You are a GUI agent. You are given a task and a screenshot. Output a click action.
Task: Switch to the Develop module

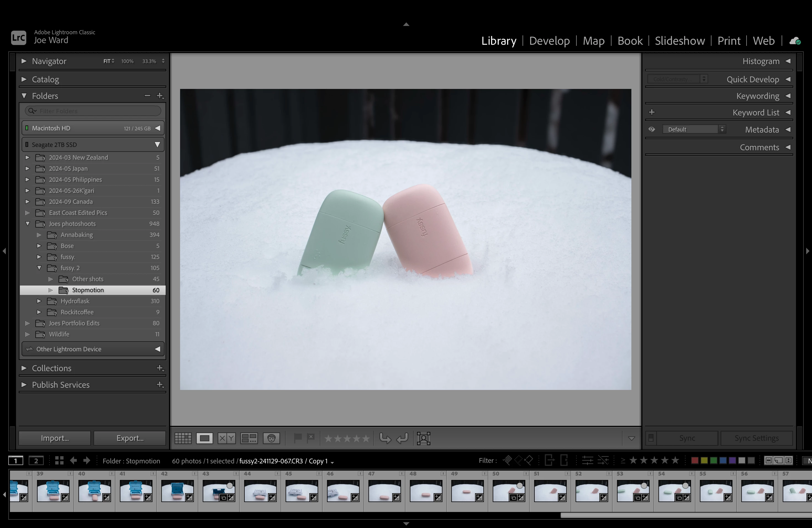(549, 41)
